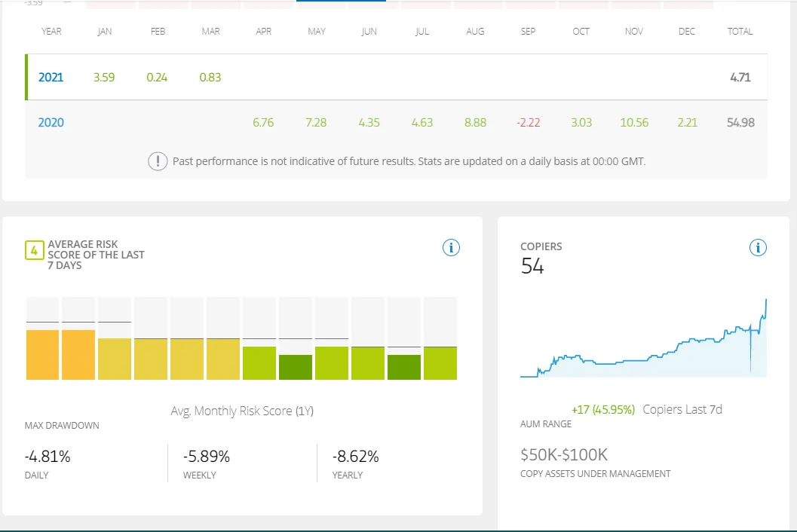Click the risk score info icon
Viewport: 797px width, 532px height.
tap(451, 247)
